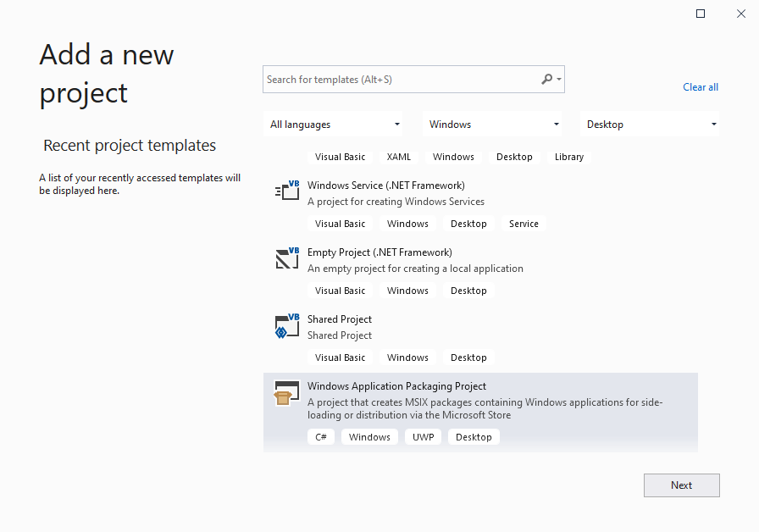This screenshot has height=532, width=759.
Task: Click the Shared Project description line
Action: pyautogui.click(x=340, y=335)
